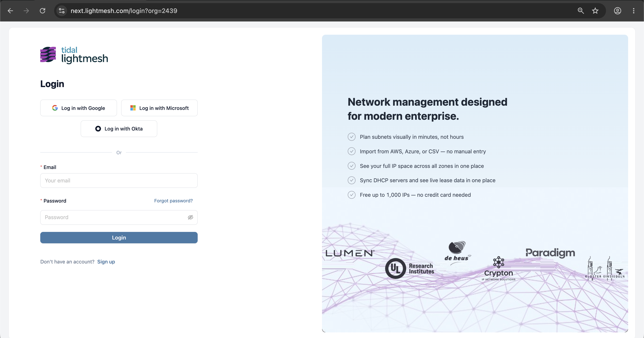Screen dimensions: 644x338
Task: Click the Login heading text
Action: click(x=52, y=84)
